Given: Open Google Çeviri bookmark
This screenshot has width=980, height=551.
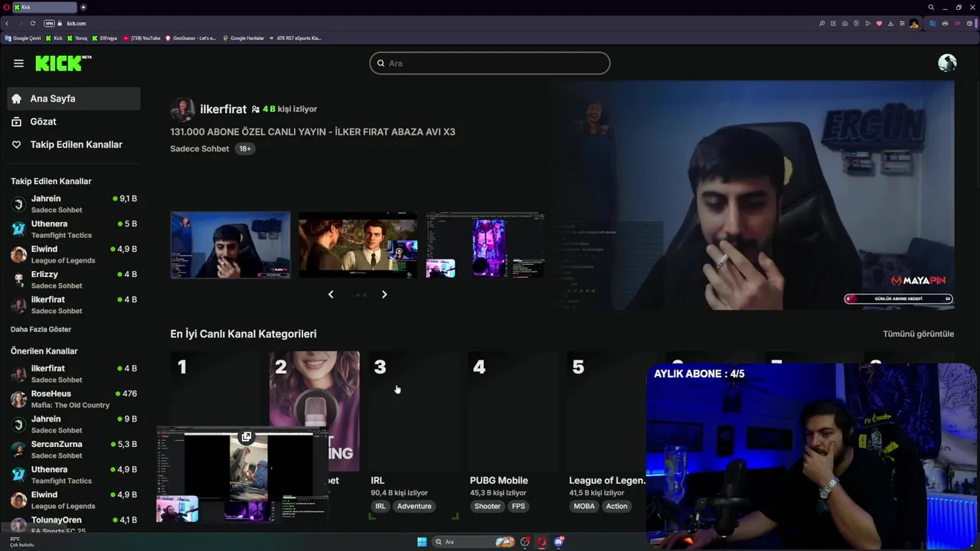Looking at the screenshot, I should click(x=23, y=37).
